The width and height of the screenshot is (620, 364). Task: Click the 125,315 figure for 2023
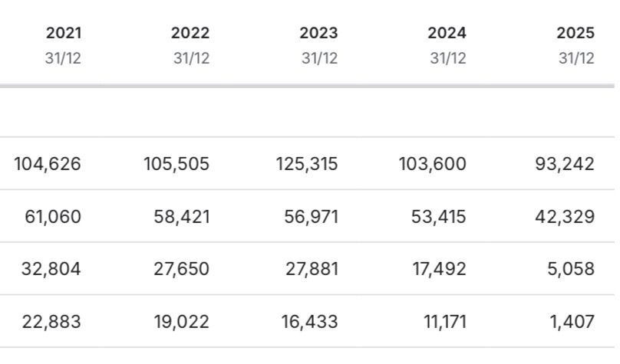click(304, 164)
